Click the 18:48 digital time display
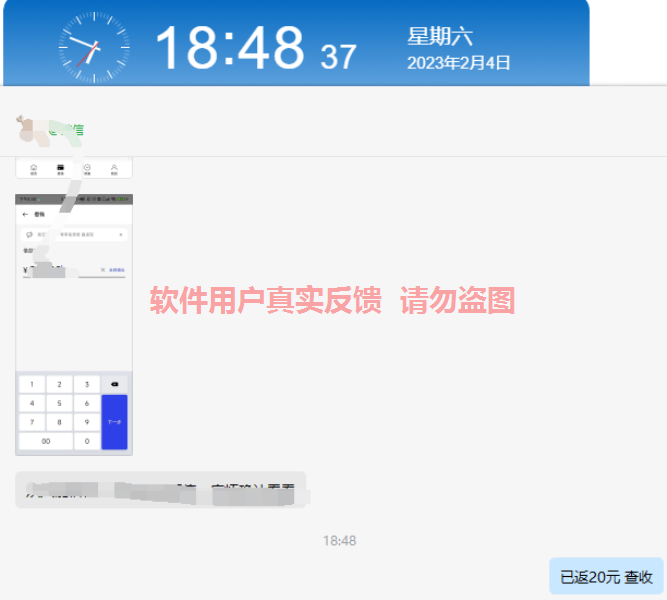 click(229, 47)
